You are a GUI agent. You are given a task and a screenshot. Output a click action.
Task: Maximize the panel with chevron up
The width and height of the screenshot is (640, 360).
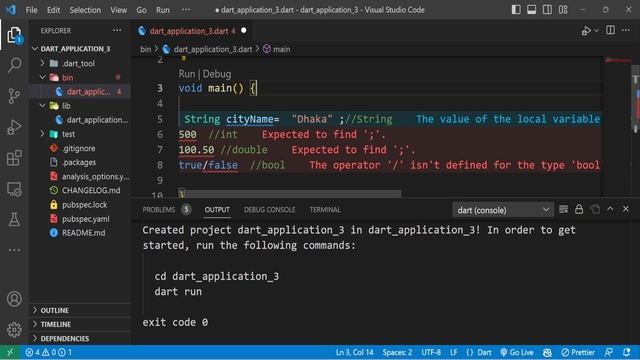click(610, 209)
